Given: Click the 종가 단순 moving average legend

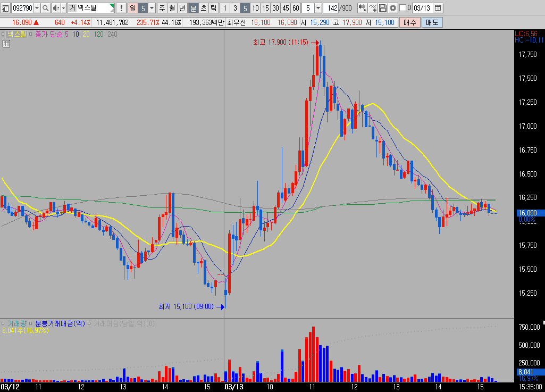Looking at the screenshot, I should 49,34.
